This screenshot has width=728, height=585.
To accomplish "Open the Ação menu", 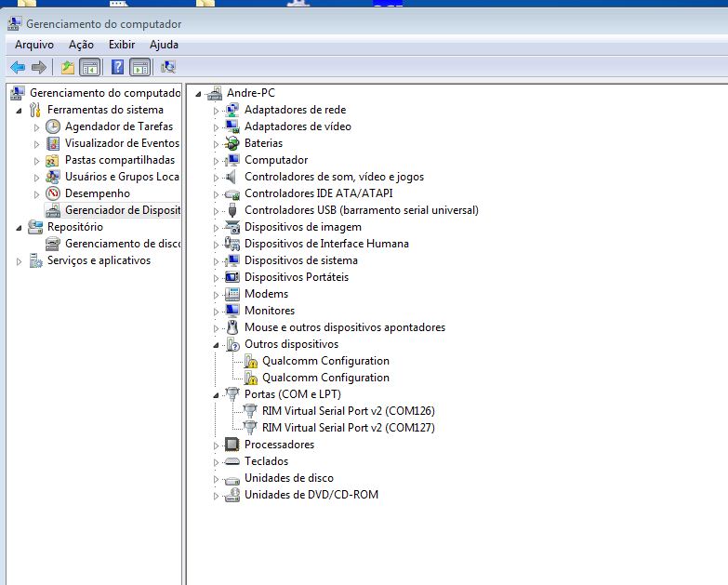I will click(81, 45).
